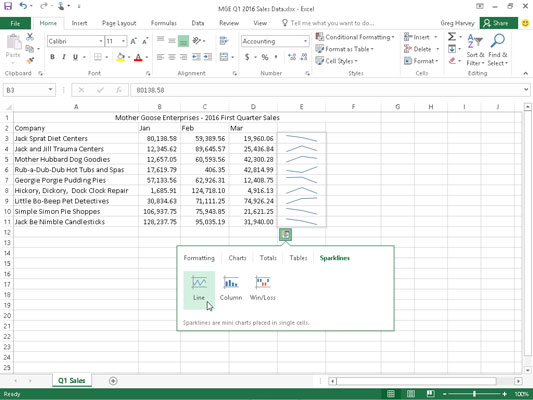
Task: Switch to the Totals tab in Quick Analysis
Action: 268,258
